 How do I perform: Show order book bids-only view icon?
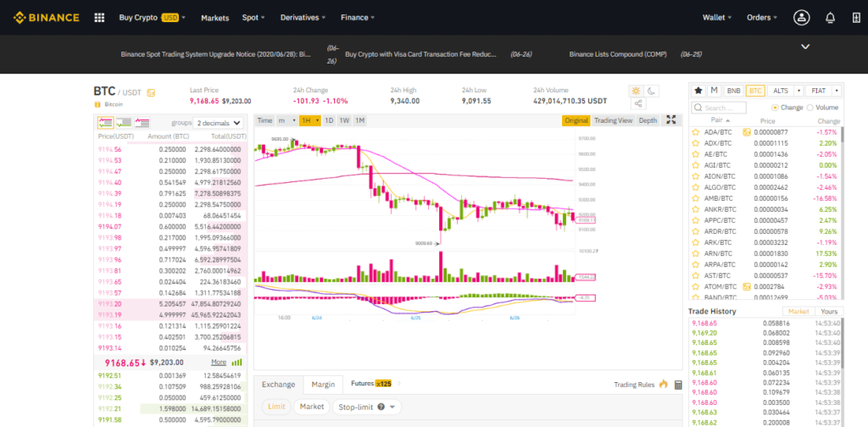pyautogui.click(x=124, y=123)
